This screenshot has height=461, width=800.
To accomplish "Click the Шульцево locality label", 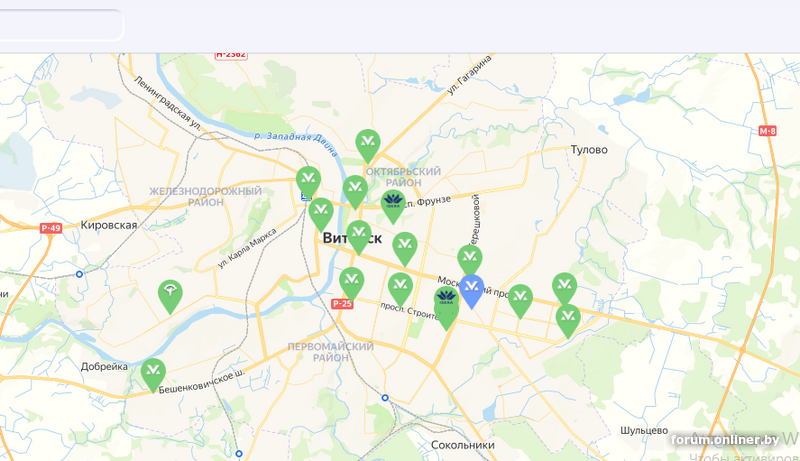I will 644,430.
